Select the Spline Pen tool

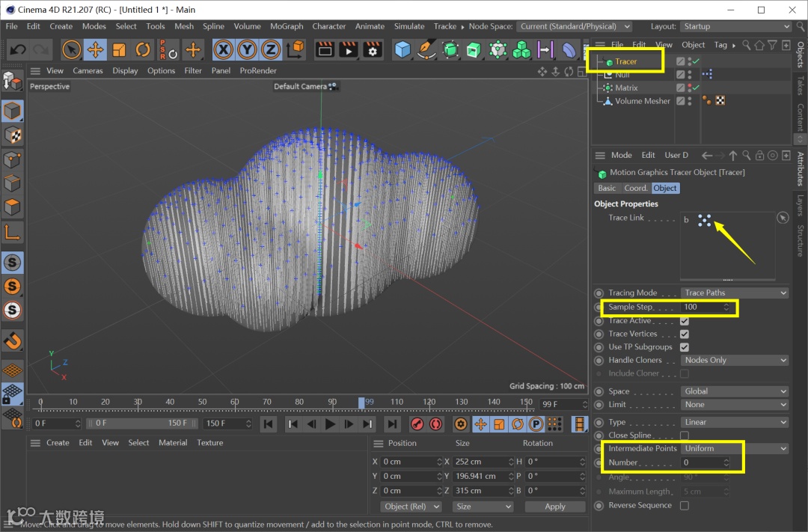coord(426,50)
